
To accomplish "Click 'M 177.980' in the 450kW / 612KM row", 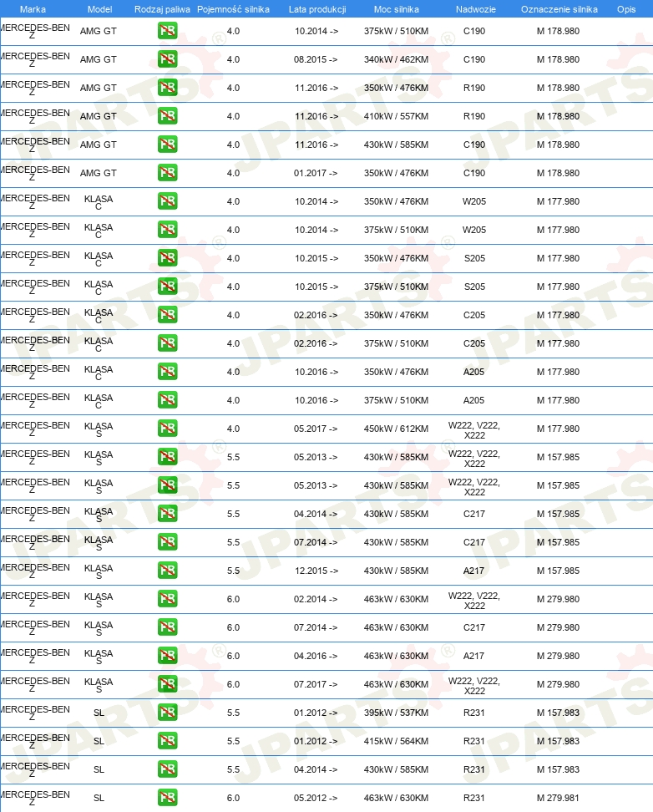I will pos(558,429).
